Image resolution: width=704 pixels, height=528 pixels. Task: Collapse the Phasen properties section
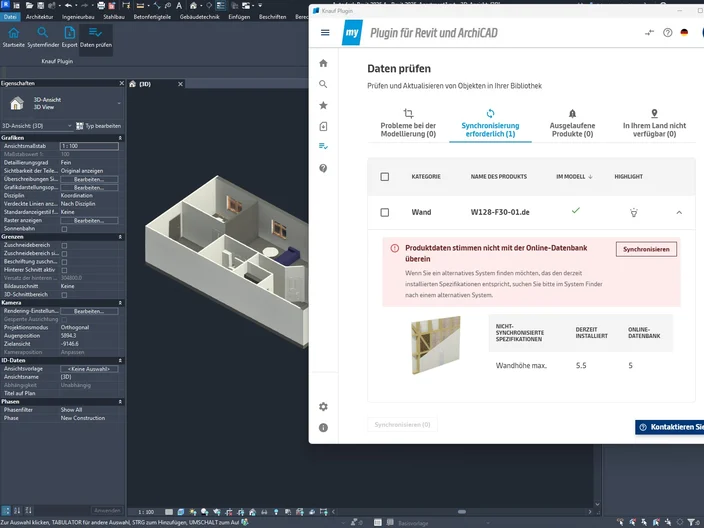[x=120, y=402]
